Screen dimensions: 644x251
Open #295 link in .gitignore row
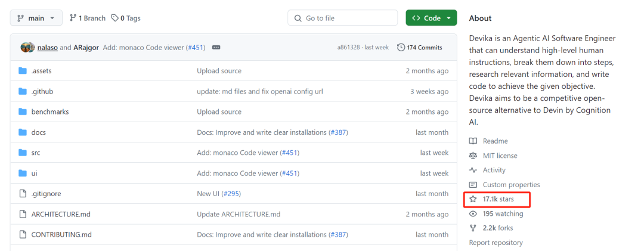(x=231, y=194)
